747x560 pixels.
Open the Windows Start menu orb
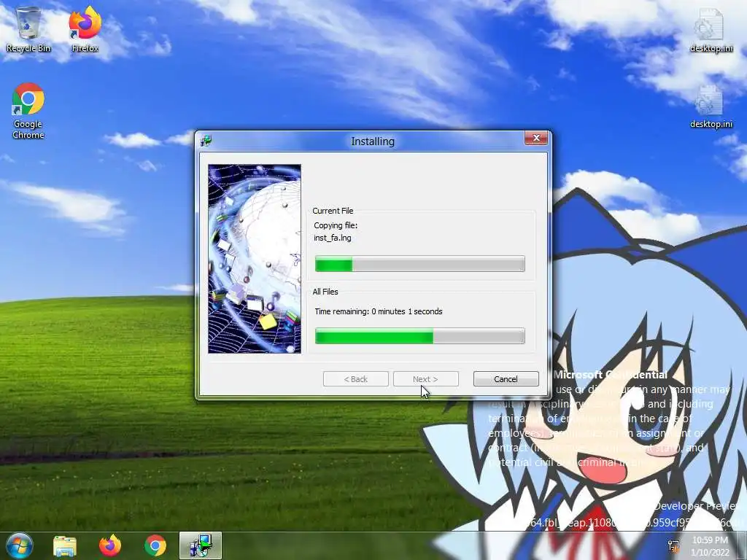point(20,545)
